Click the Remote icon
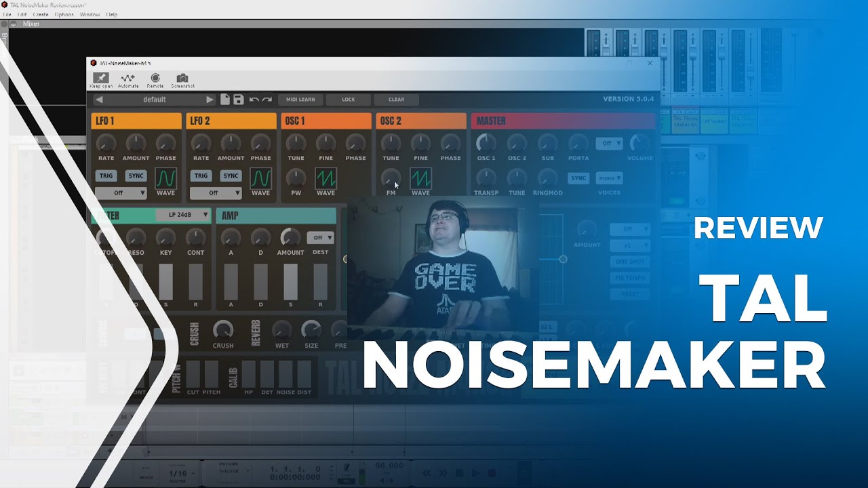 point(155,79)
